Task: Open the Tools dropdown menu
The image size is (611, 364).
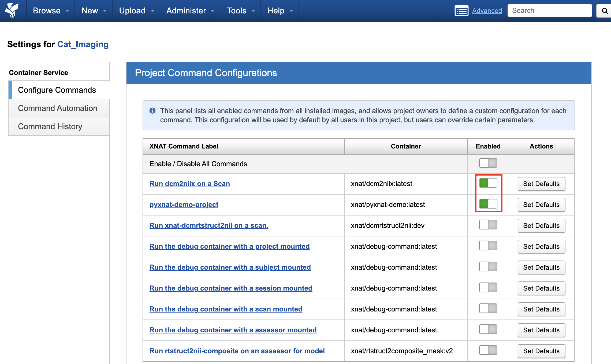Action: (240, 11)
